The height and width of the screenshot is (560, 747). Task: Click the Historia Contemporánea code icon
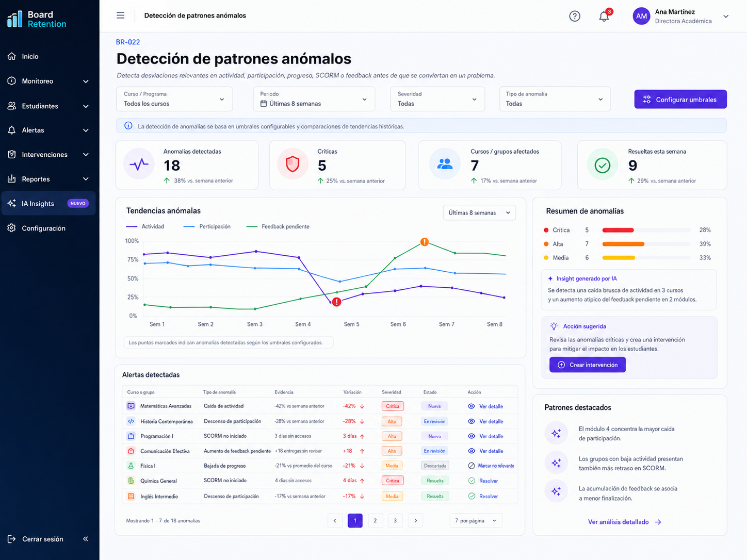(131, 421)
